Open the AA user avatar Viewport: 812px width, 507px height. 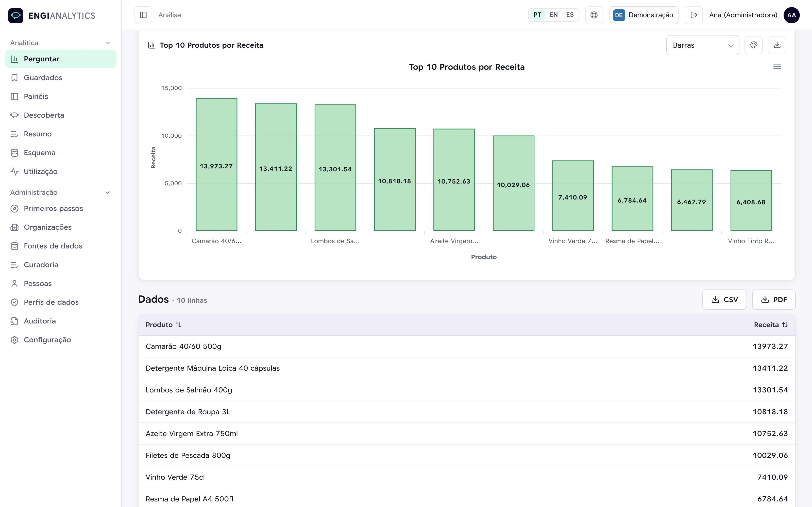point(791,15)
